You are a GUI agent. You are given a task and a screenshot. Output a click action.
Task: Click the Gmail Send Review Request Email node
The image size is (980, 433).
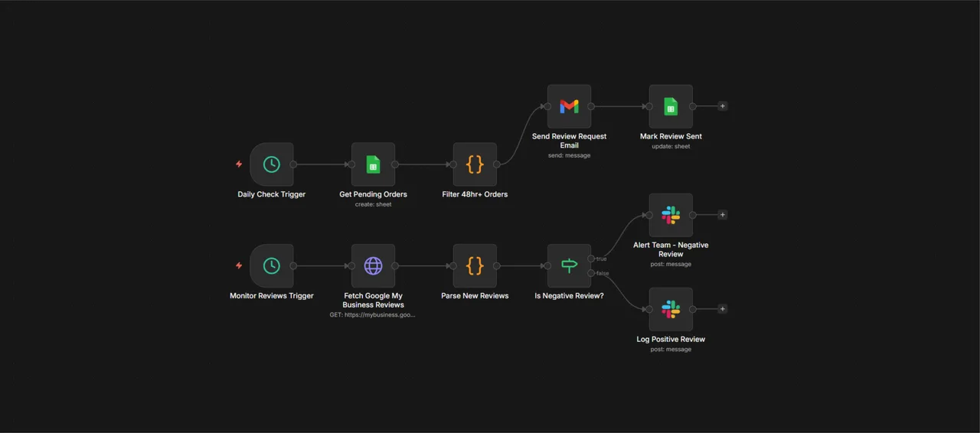(569, 106)
